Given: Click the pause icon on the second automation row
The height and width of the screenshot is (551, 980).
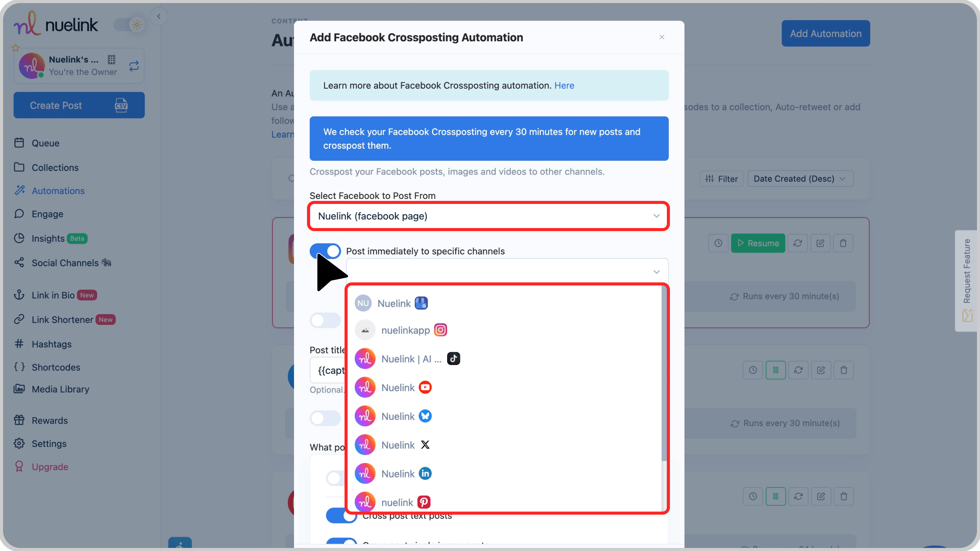Looking at the screenshot, I should tap(776, 370).
